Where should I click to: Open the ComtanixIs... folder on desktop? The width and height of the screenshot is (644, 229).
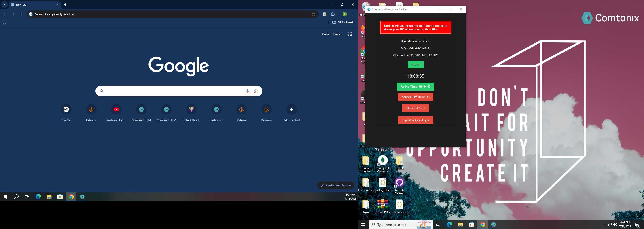click(366, 185)
